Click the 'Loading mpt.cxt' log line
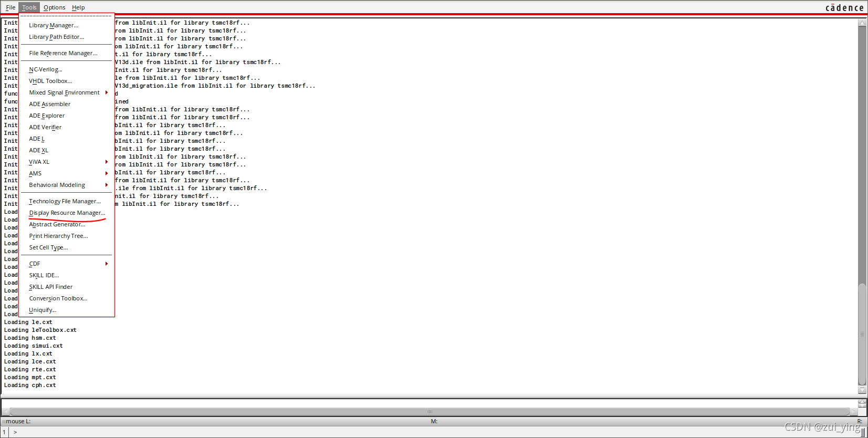 click(29, 377)
